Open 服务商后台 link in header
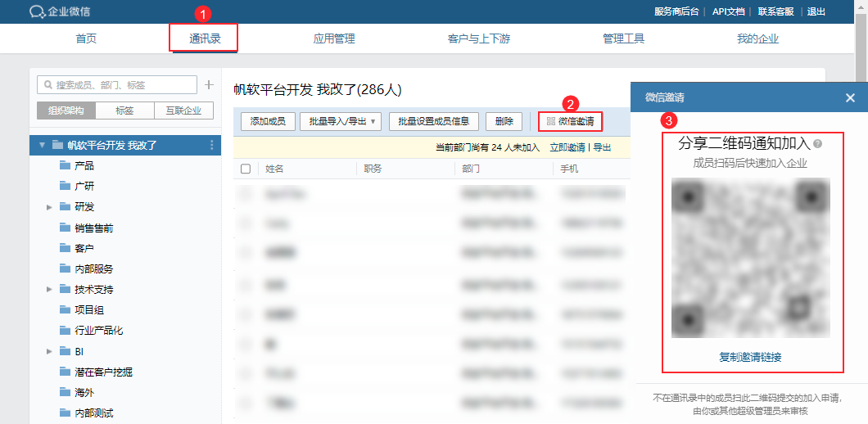This screenshot has height=424, width=868. coord(676,11)
